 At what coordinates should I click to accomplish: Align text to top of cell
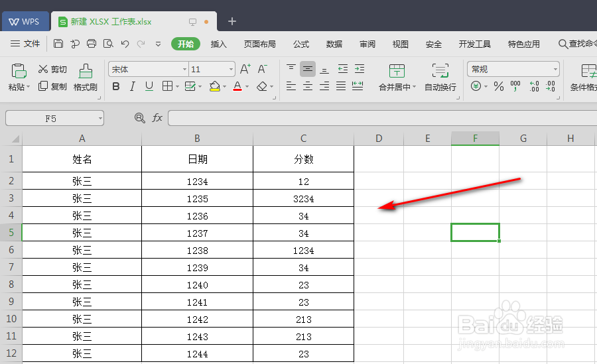point(291,68)
